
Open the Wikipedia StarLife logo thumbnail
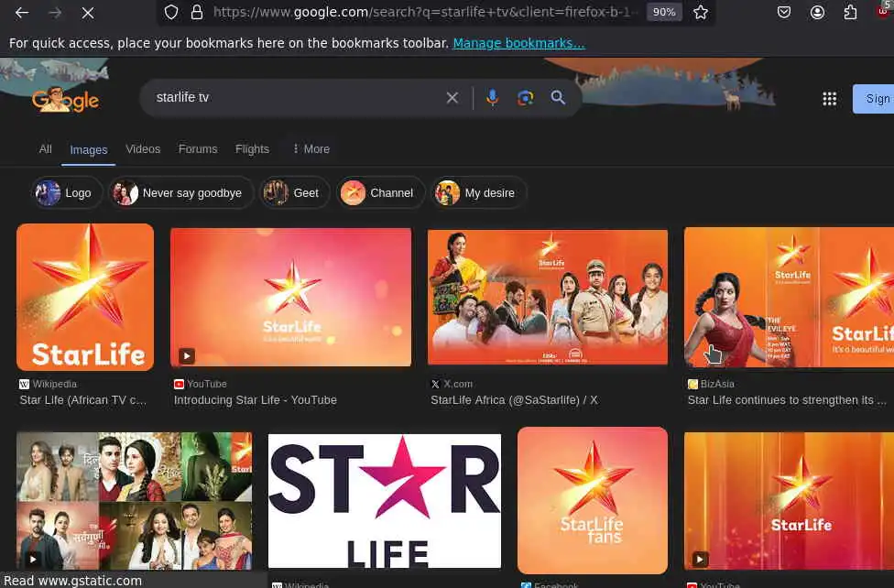[85, 297]
